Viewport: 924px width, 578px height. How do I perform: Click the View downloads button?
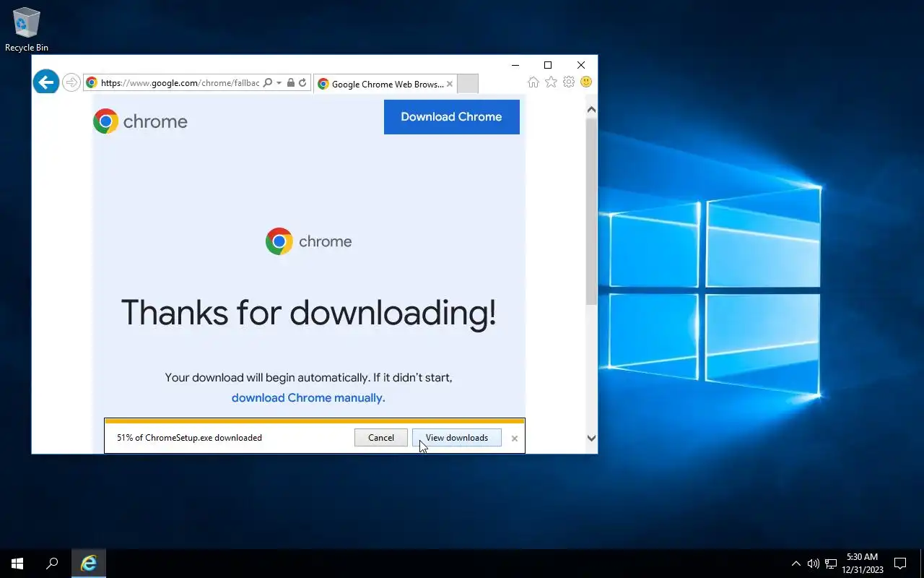(457, 438)
